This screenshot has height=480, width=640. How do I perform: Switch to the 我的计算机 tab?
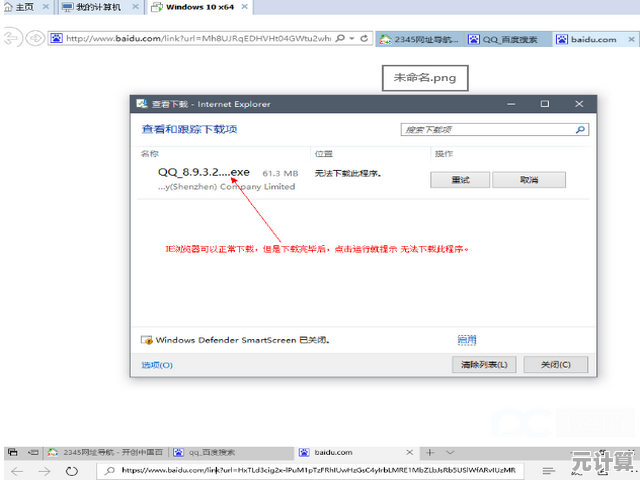(x=98, y=7)
